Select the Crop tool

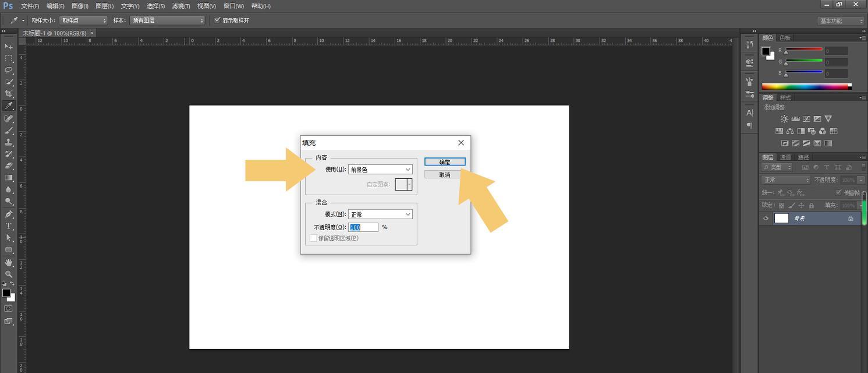(9, 94)
